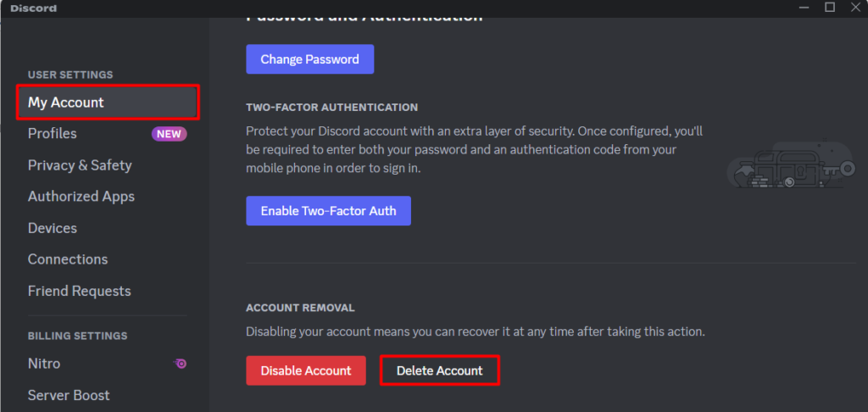Image resolution: width=868 pixels, height=412 pixels.
Task: Click Enable Two-Factor Auth button
Action: coord(328,211)
